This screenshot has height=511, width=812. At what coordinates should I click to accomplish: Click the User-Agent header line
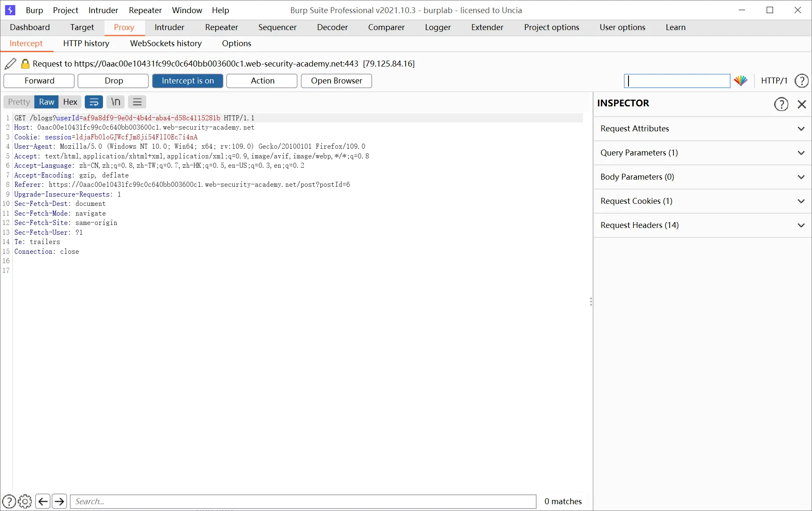(x=190, y=147)
